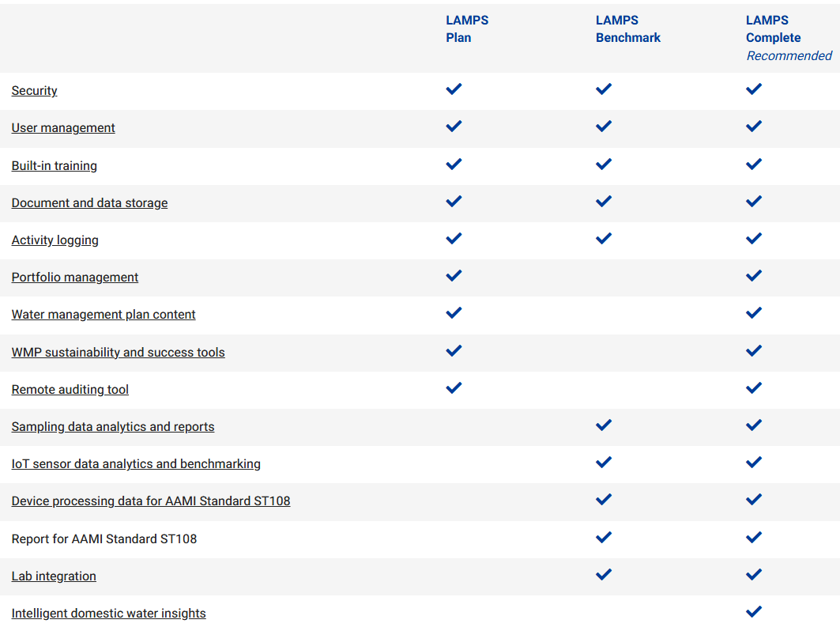Click Intelligent domestic water insights checkmark
Image resolution: width=840 pixels, height=631 pixels.
(754, 611)
